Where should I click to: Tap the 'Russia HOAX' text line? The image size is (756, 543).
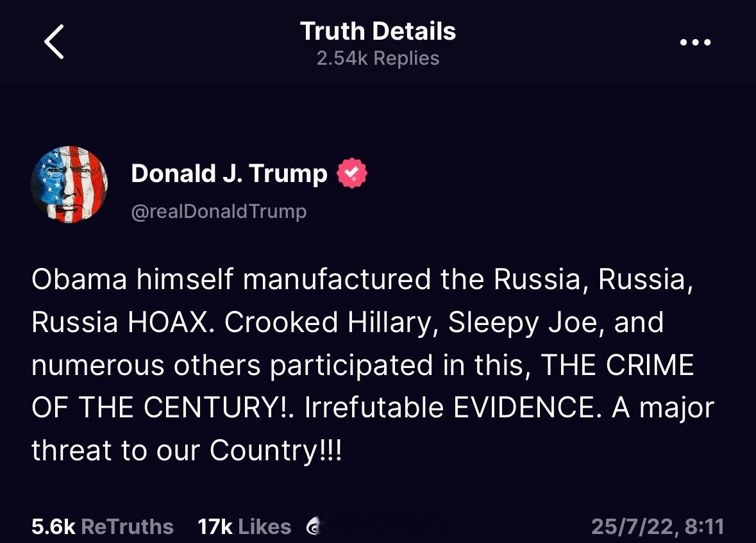click(x=121, y=322)
